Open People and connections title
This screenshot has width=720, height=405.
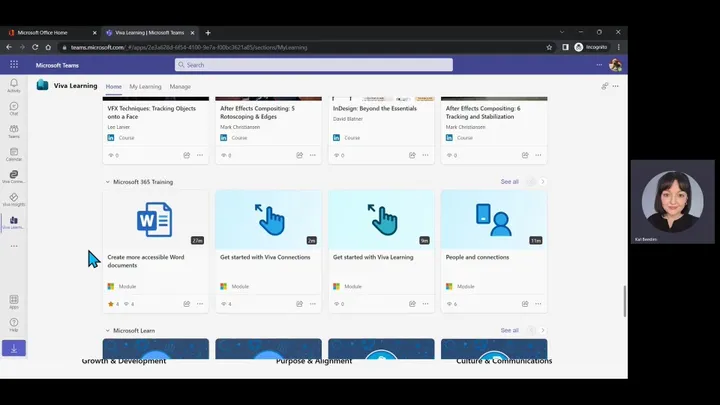click(x=477, y=257)
